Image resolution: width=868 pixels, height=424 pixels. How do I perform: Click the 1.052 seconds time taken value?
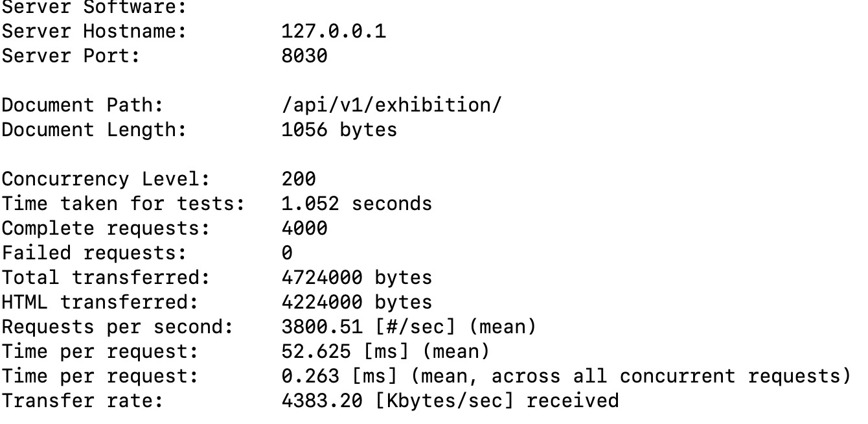356,204
